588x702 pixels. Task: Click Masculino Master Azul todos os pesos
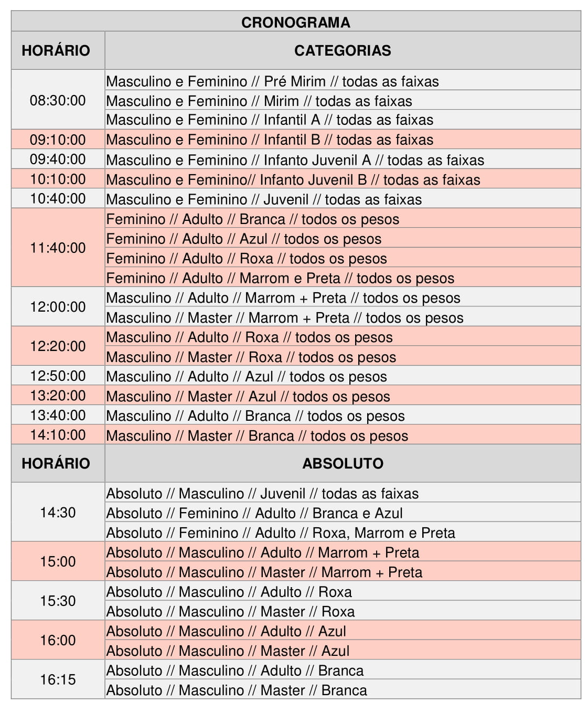(x=248, y=397)
